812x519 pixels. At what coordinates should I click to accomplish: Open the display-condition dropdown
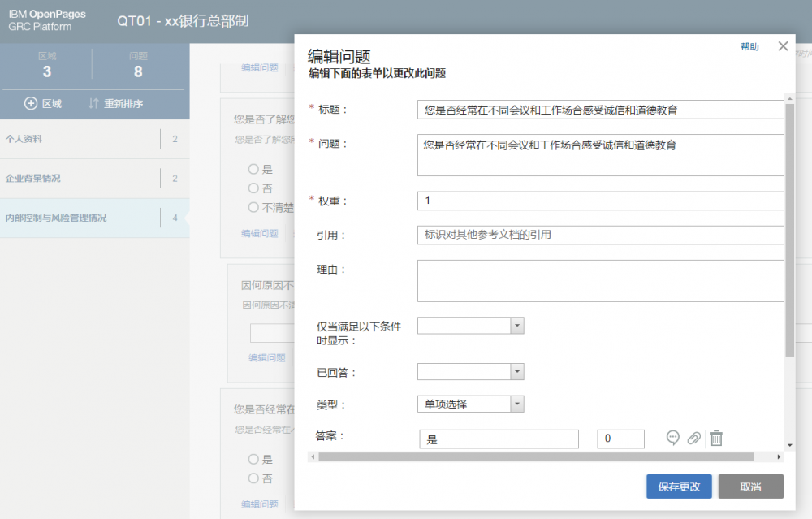click(518, 324)
